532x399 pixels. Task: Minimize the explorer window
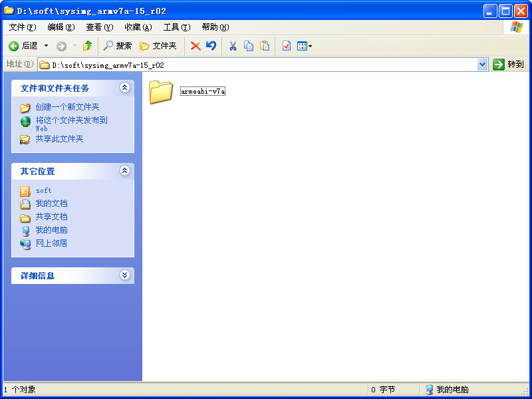[x=490, y=11]
